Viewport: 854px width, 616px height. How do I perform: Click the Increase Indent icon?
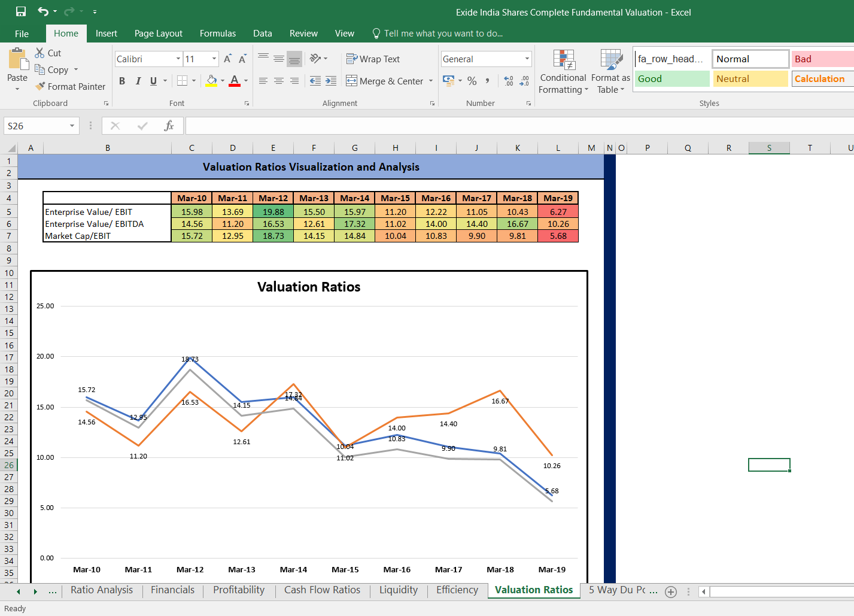(x=331, y=81)
